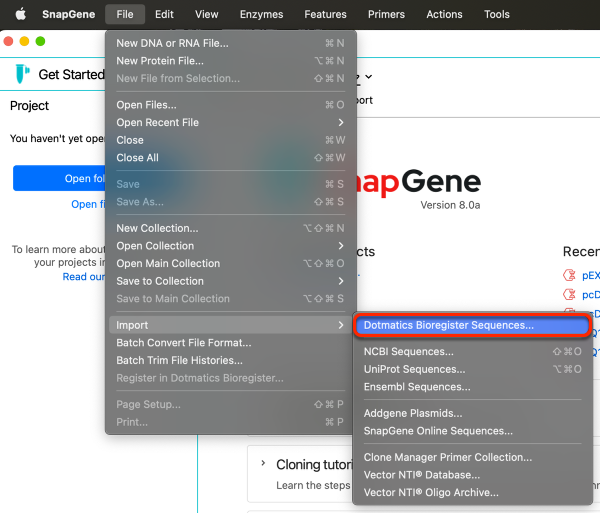The width and height of the screenshot is (600, 513).
Task: Open the Read our link in Project panel
Action: pyautogui.click(x=84, y=277)
